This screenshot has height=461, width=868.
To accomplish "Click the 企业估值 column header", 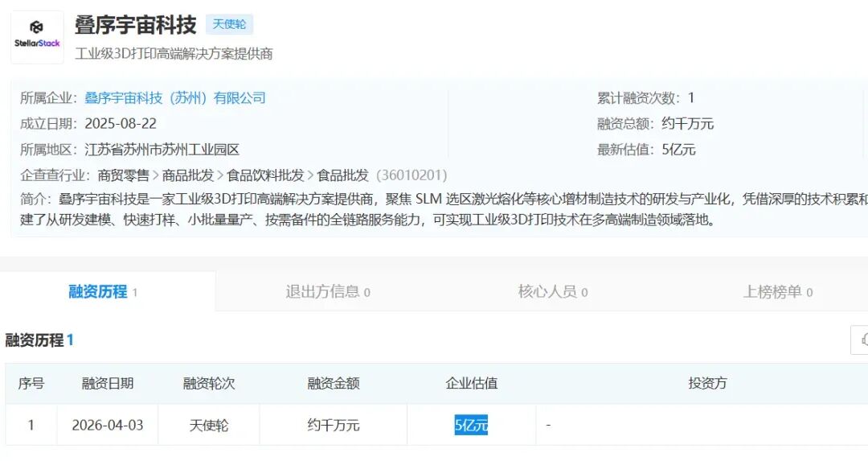I will (472, 383).
